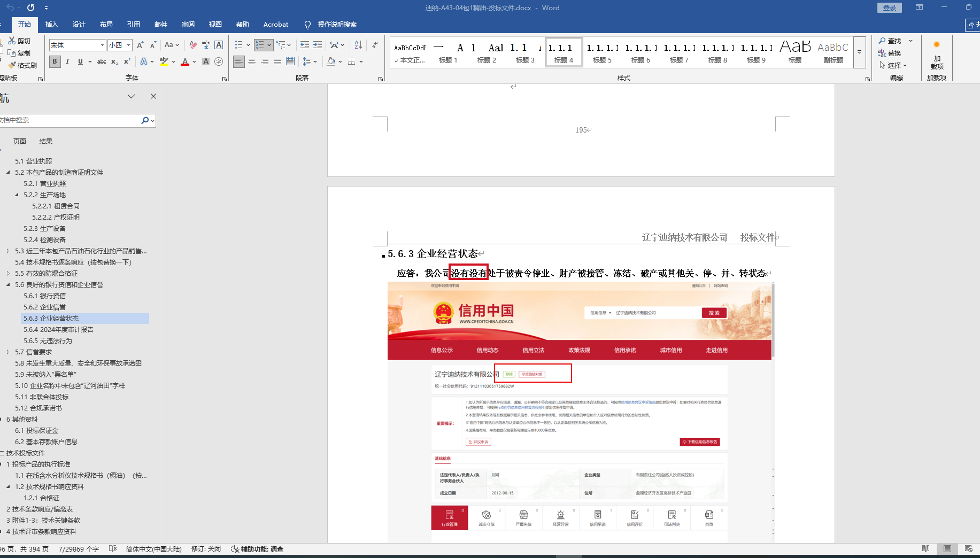Toggle Italic formatting
This screenshot has width=980, height=558.
coord(67,62)
